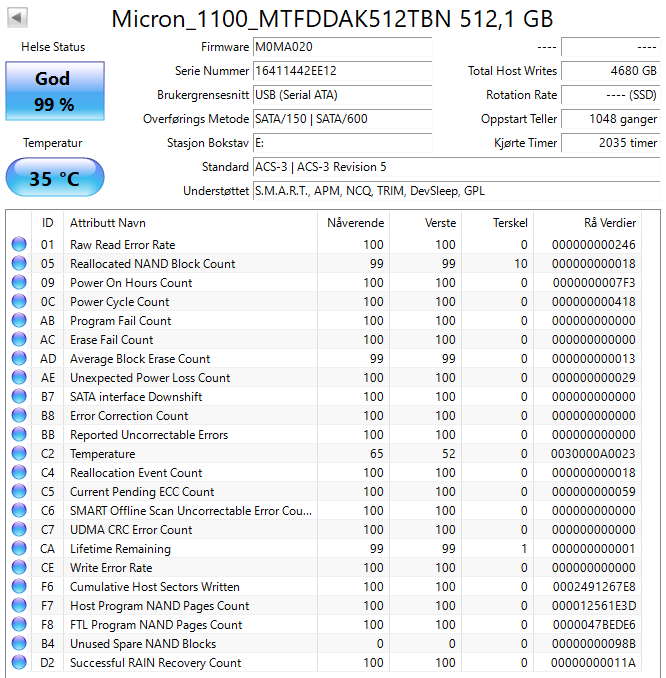Screen dimensions: 666x678
Task: Select the blue orb beside Power On Hours Count
Action: tap(19, 283)
